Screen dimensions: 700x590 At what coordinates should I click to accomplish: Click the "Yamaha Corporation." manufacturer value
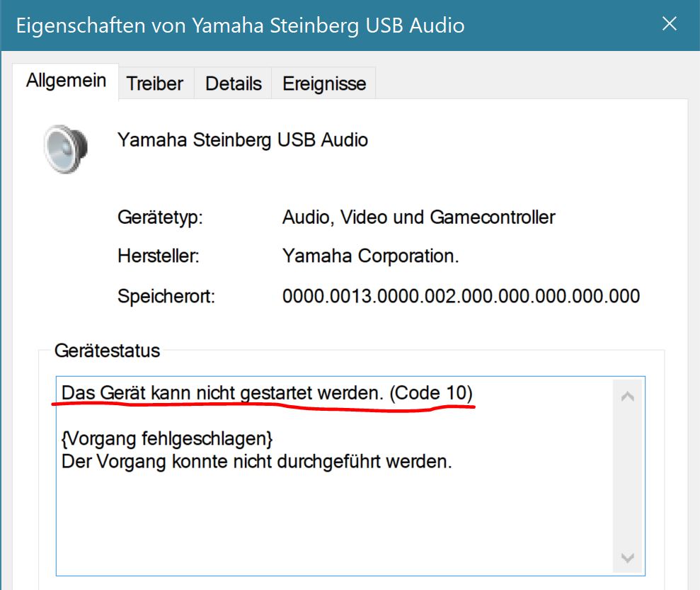coord(370,256)
